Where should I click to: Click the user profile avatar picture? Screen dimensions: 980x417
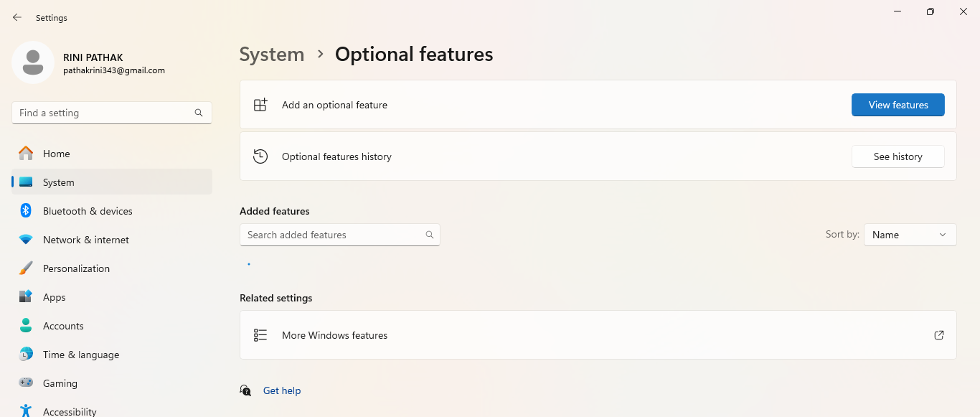pyautogui.click(x=33, y=62)
